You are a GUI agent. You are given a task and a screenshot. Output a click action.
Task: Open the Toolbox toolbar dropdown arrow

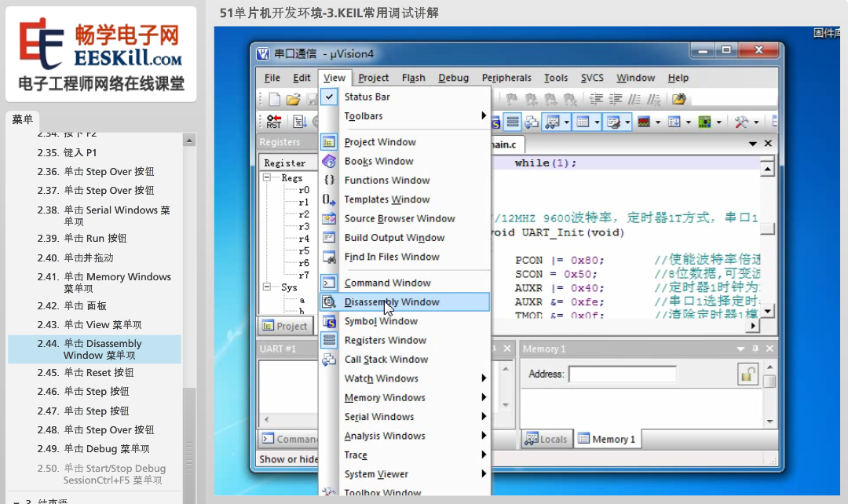(x=756, y=122)
